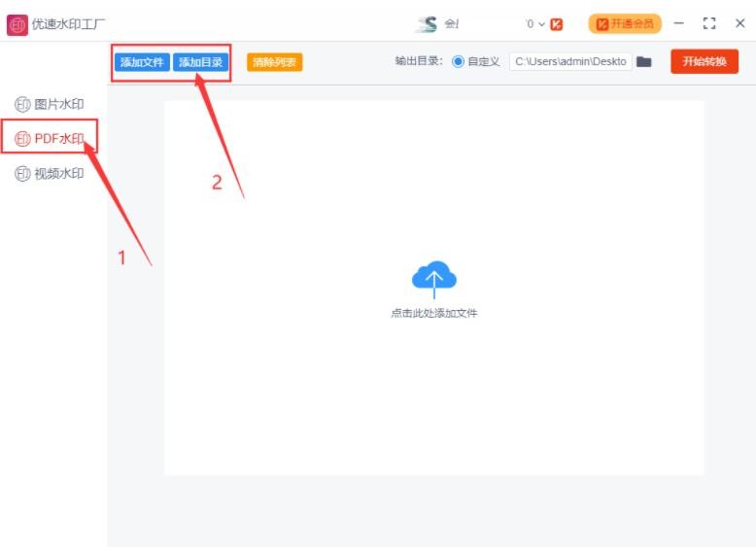
Task: Switch to the PDF水印 tab
Action: (57, 139)
